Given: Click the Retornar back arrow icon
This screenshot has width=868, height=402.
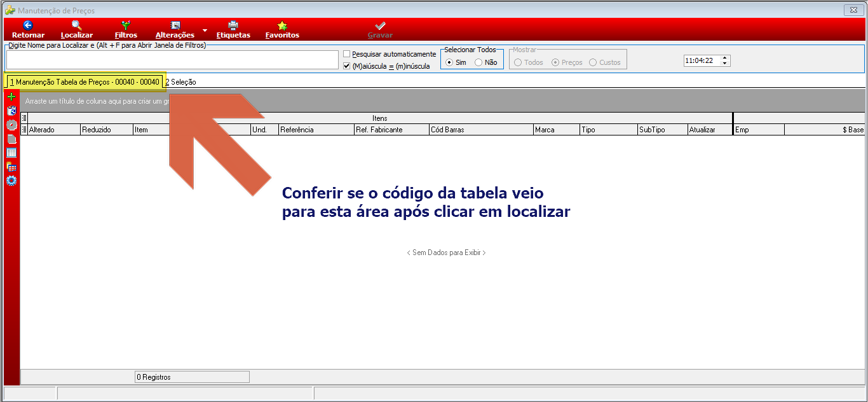Looking at the screenshot, I should coord(28,25).
